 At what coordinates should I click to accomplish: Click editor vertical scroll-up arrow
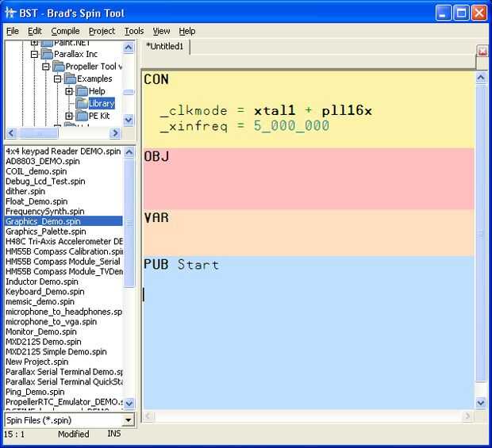481,78
